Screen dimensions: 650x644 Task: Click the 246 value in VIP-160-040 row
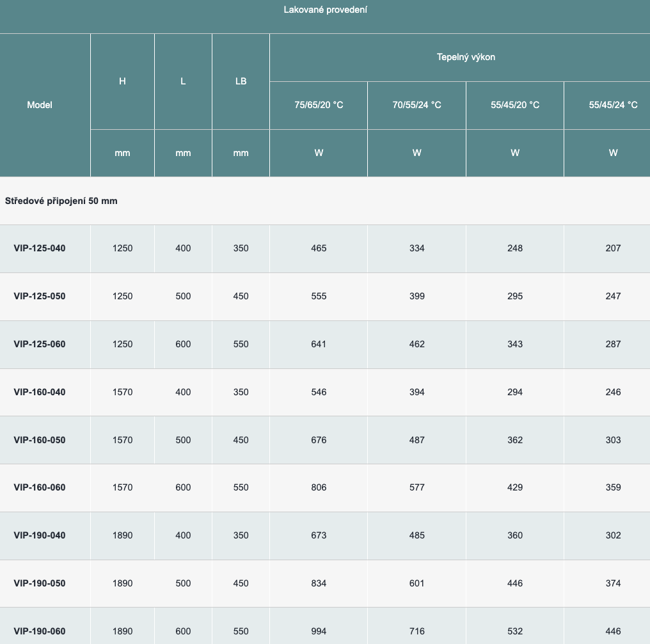click(x=613, y=392)
